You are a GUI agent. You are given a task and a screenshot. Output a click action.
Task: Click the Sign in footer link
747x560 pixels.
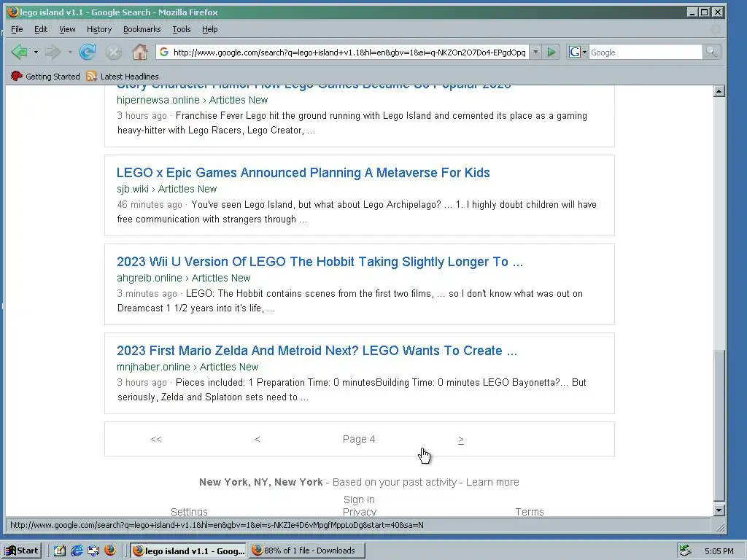[x=359, y=499]
